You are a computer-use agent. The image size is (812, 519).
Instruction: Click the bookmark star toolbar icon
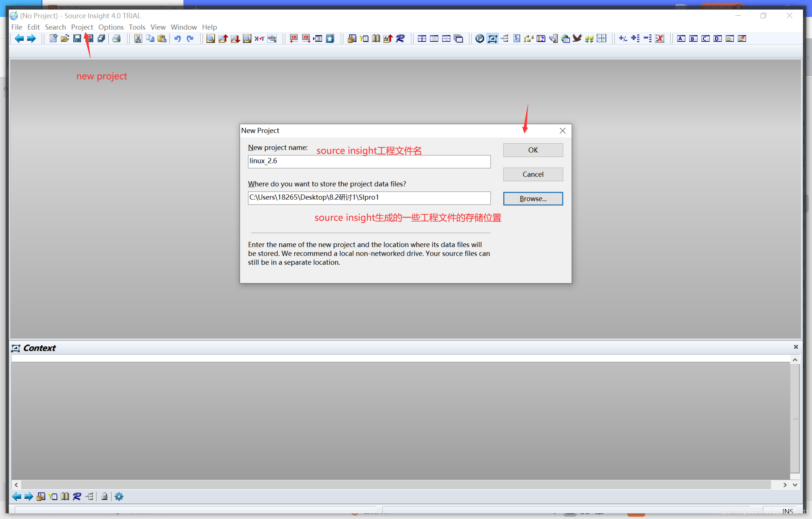[330, 38]
